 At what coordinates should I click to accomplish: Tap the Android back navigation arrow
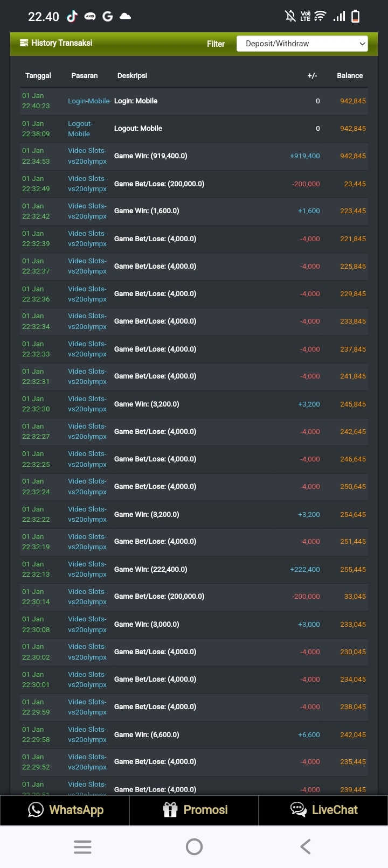tap(305, 846)
